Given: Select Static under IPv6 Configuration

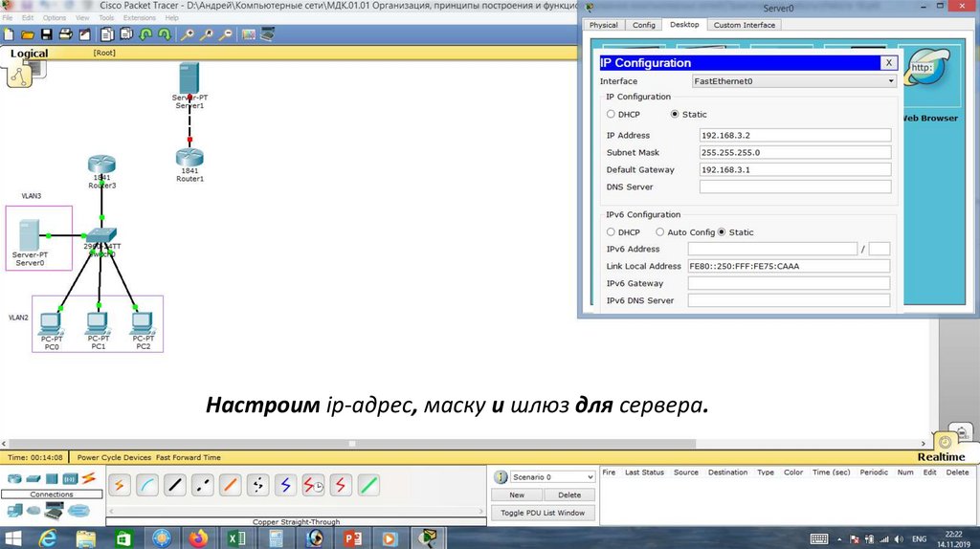Looking at the screenshot, I should [x=723, y=232].
